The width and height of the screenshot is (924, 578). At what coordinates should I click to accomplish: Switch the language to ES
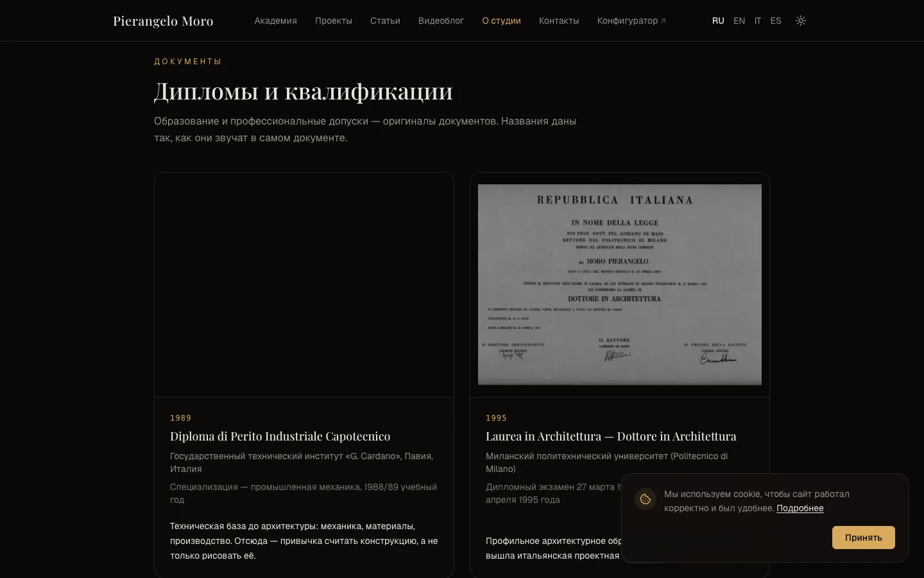(x=776, y=21)
